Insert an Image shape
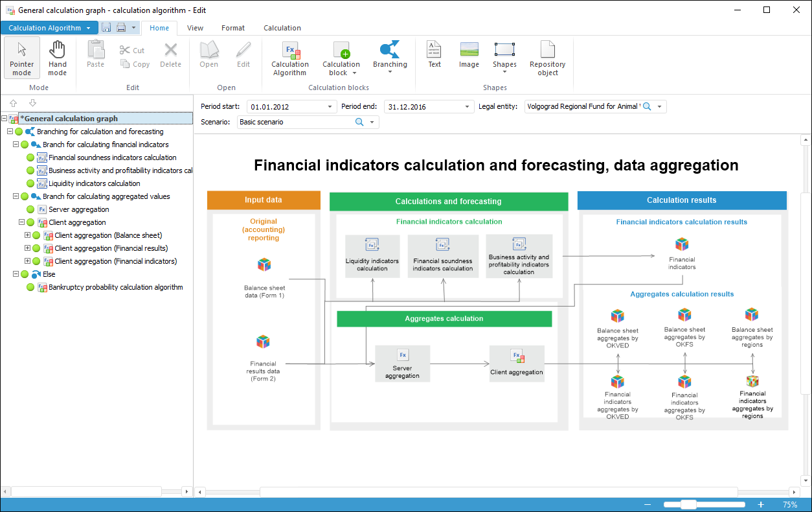The image size is (812, 512). click(x=469, y=54)
